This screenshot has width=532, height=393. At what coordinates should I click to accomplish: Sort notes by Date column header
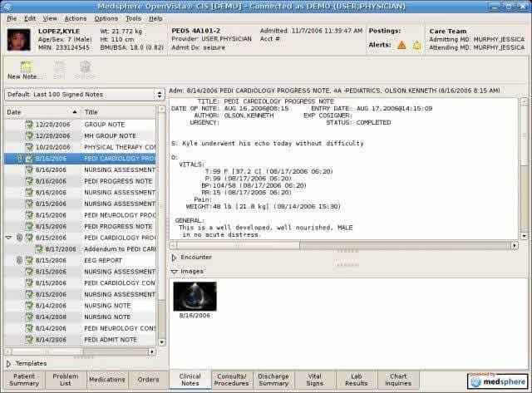42,112
